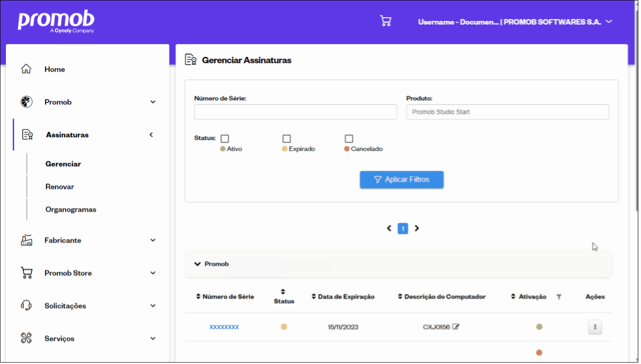Click the Serviços tools icon

tap(26, 338)
